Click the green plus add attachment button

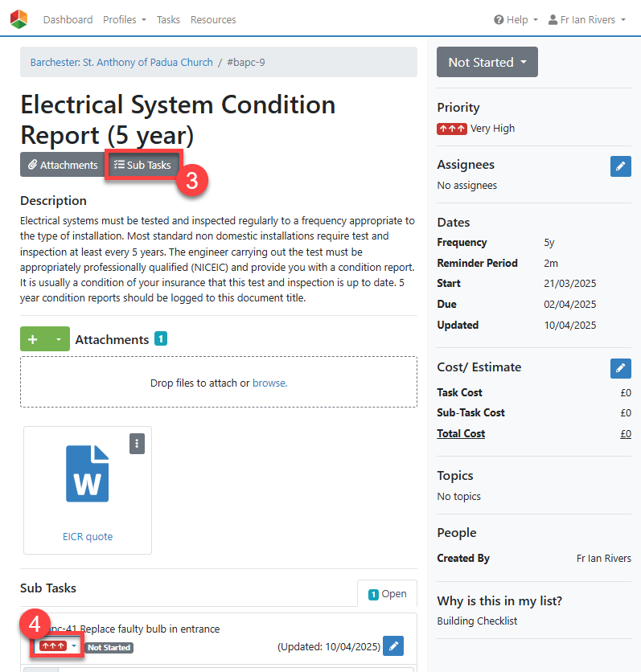tap(33, 340)
